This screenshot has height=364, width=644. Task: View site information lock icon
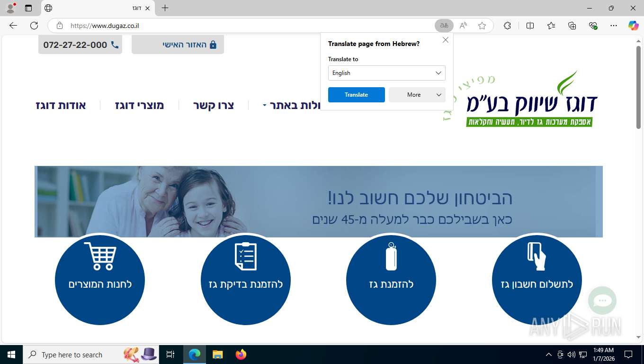tap(59, 26)
